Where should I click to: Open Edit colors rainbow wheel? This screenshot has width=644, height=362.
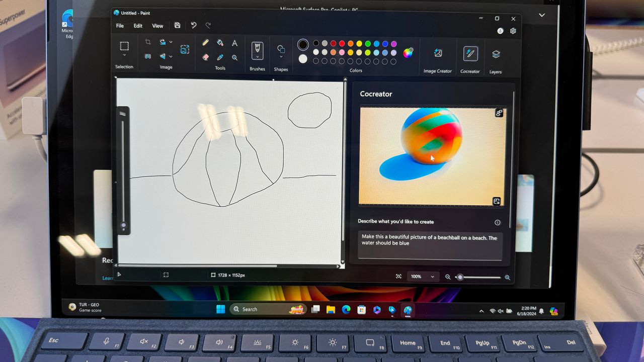click(x=408, y=52)
